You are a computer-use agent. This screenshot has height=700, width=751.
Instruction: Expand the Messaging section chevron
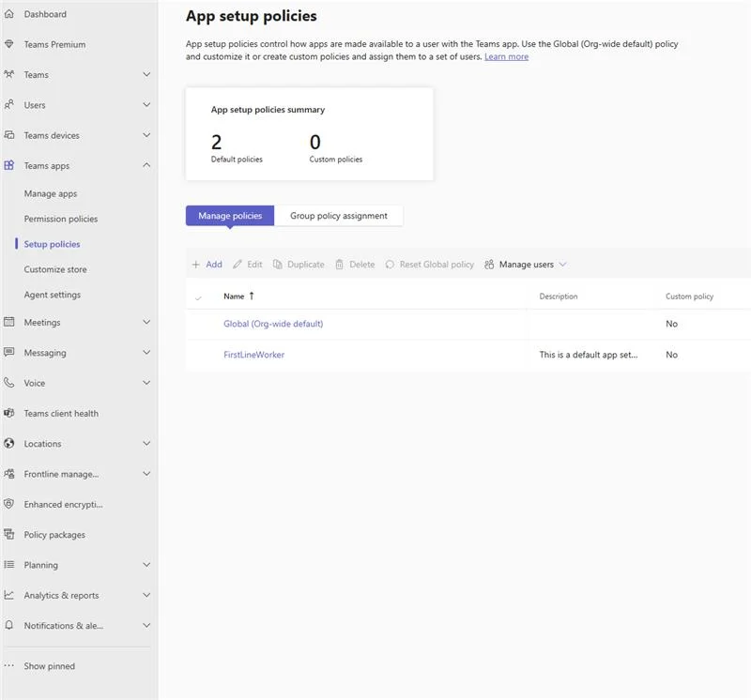point(146,352)
